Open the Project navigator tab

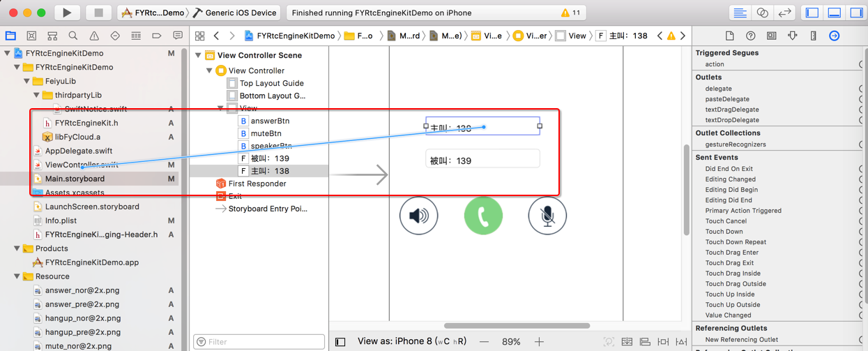click(10, 36)
